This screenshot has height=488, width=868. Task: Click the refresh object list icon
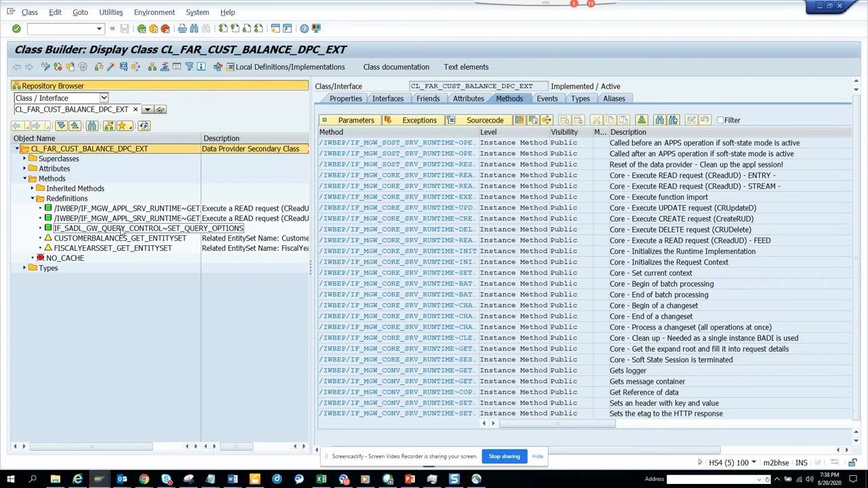(x=144, y=125)
